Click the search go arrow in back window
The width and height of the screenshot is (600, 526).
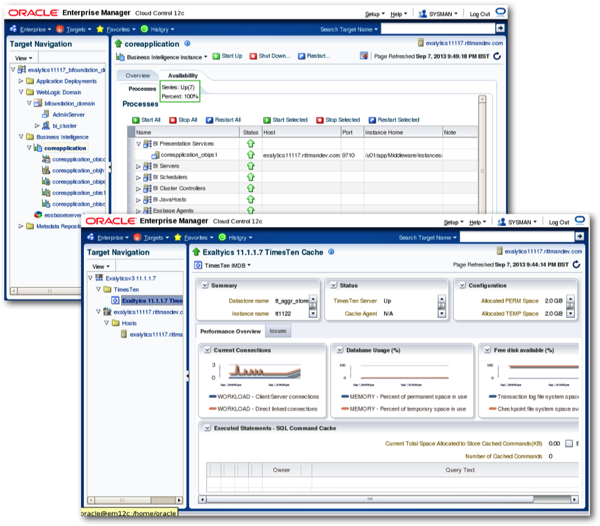click(500, 28)
